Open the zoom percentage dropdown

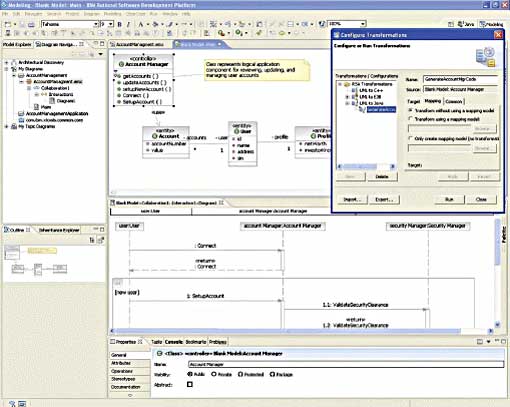pos(363,24)
